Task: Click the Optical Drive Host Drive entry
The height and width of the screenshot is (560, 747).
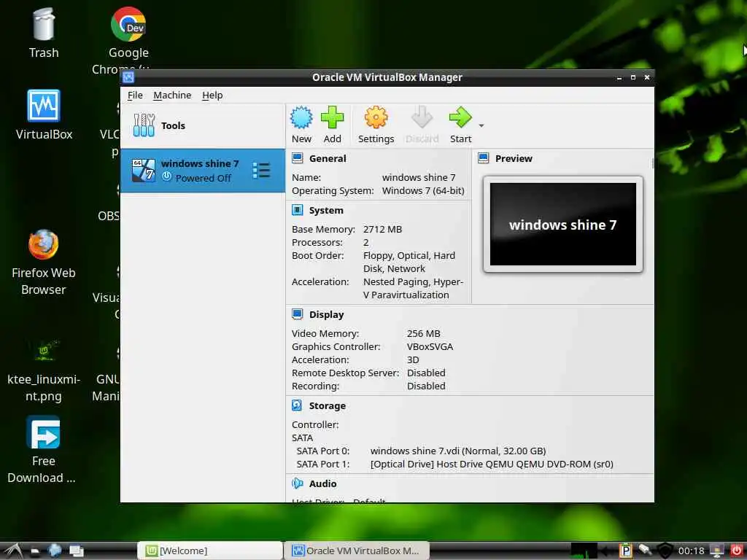Action: coord(492,464)
